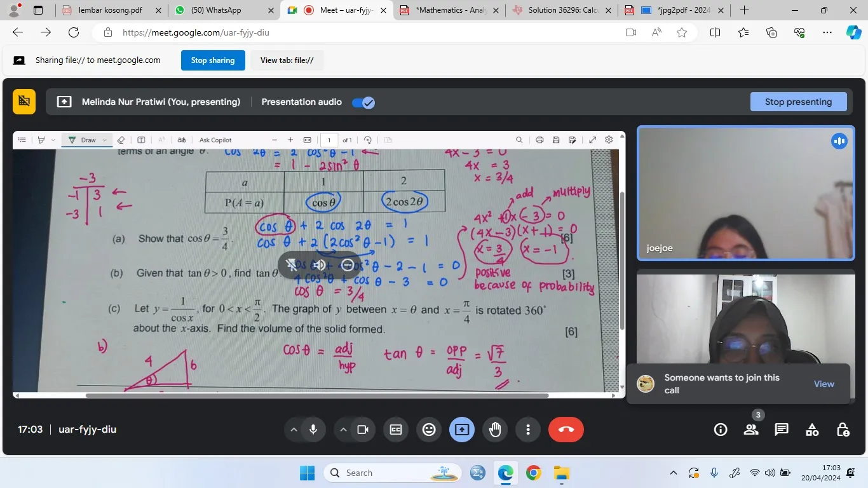Open meeting details info icon
Image resolution: width=868 pixels, height=488 pixels.
[721, 430]
